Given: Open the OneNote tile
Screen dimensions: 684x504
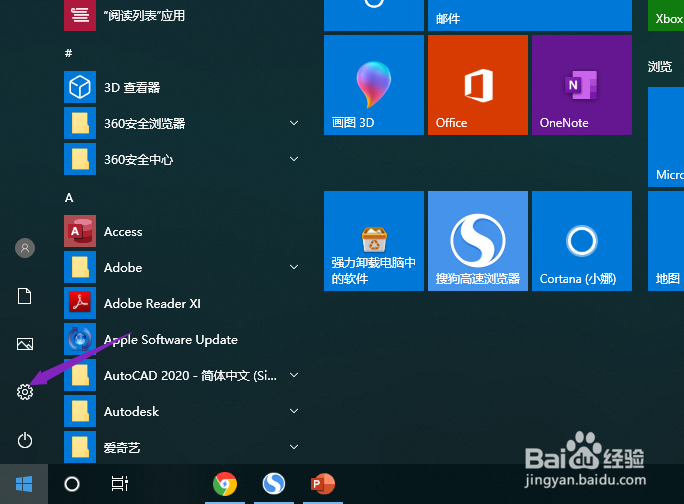Looking at the screenshot, I should tap(582, 85).
